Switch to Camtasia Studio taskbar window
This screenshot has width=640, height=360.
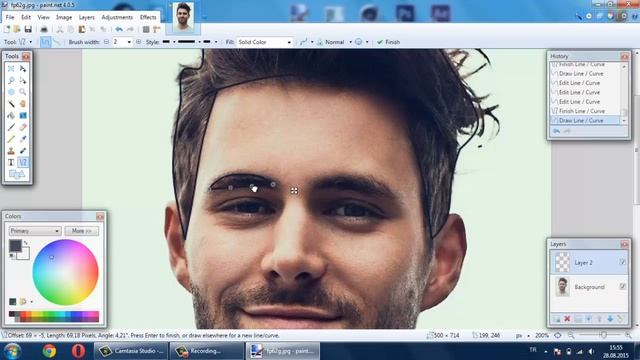pyautogui.click(x=131, y=351)
